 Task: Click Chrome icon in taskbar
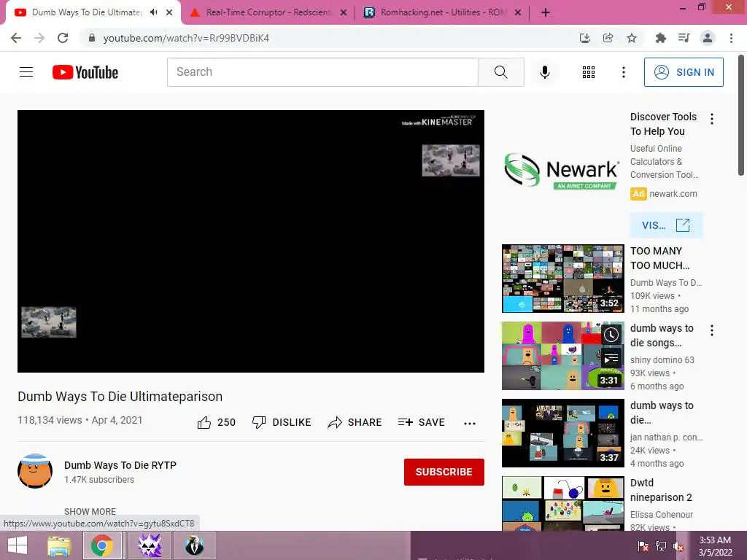[x=102, y=545]
